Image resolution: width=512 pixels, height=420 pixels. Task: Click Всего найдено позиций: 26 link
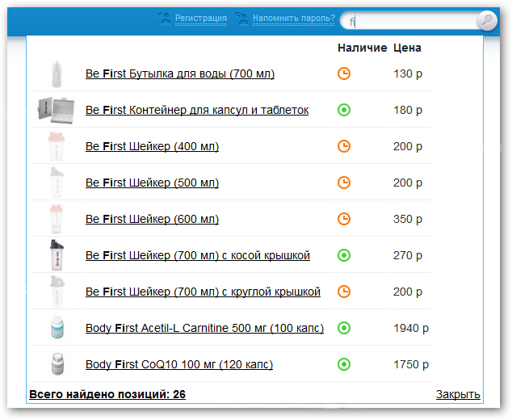click(107, 394)
